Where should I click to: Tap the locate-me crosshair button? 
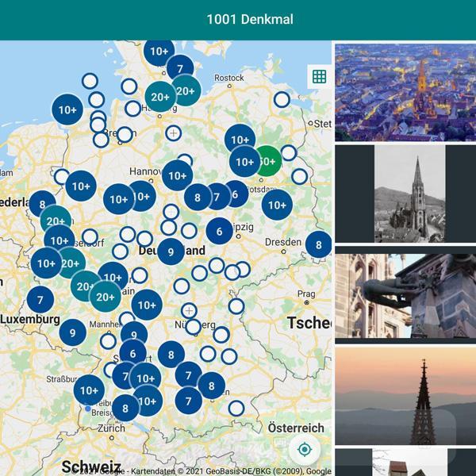[305, 449]
